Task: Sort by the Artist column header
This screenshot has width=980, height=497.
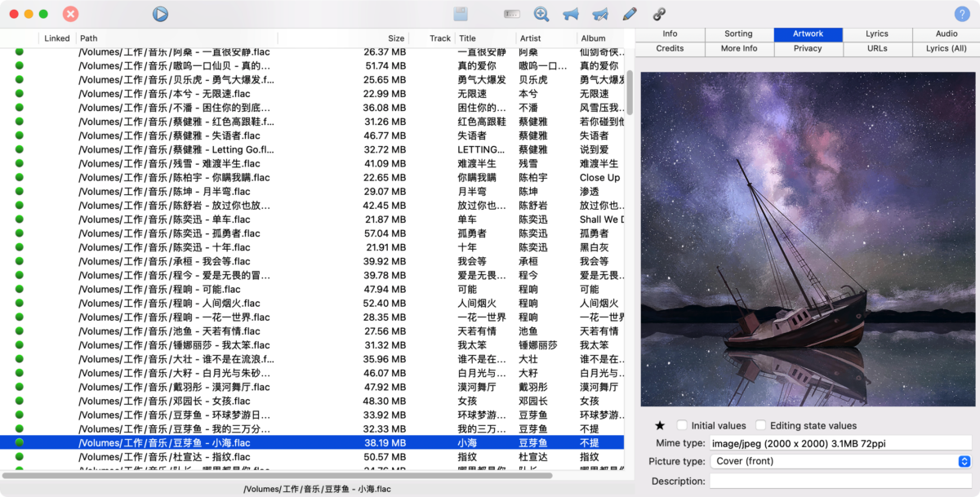Action: [x=546, y=38]
